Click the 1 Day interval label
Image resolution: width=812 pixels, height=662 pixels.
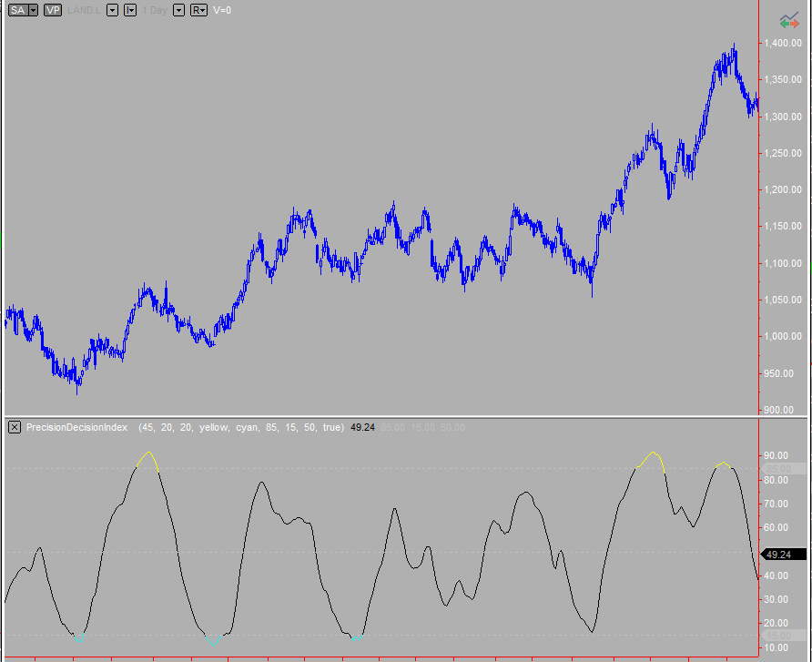[x=157, y=10]
